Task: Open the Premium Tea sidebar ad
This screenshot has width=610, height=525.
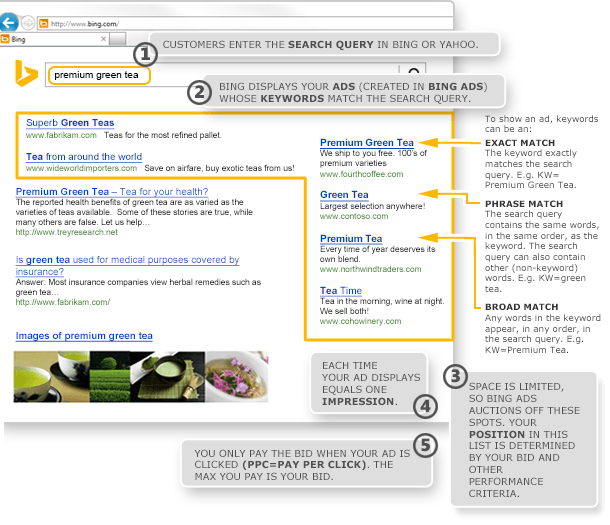Action: click(351, 239)
